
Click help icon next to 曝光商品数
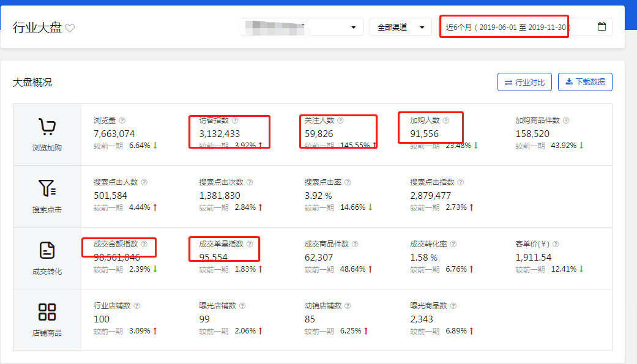click(453, 306)
